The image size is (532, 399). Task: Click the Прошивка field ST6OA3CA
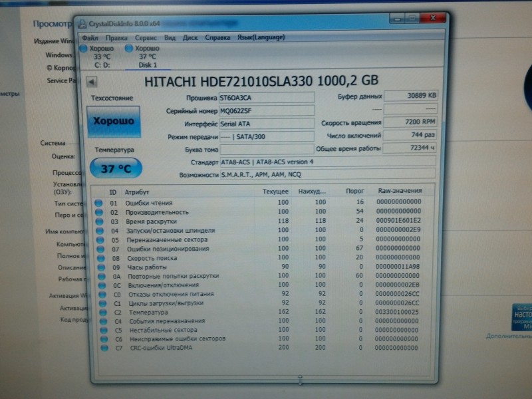pos(267,98)
